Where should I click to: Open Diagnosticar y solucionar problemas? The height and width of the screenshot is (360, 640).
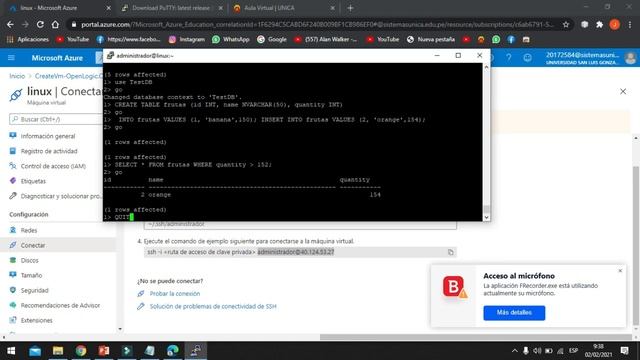click(61, 196)
